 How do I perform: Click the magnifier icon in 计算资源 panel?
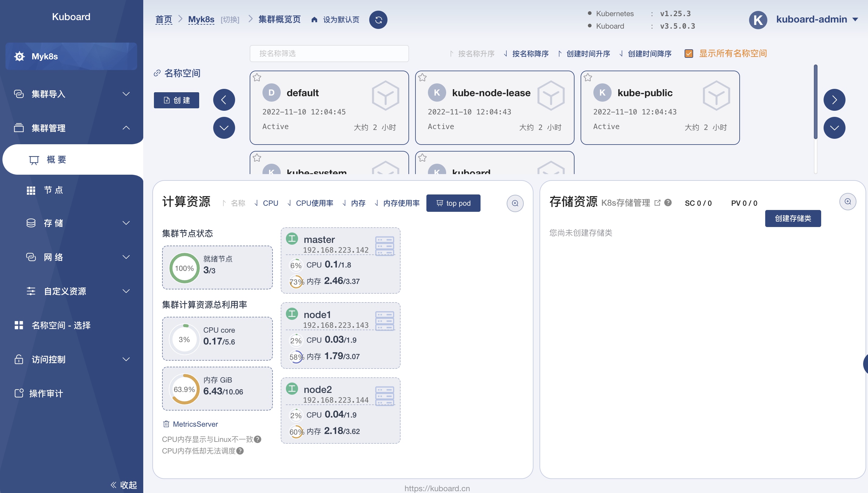tap(515, 203)
